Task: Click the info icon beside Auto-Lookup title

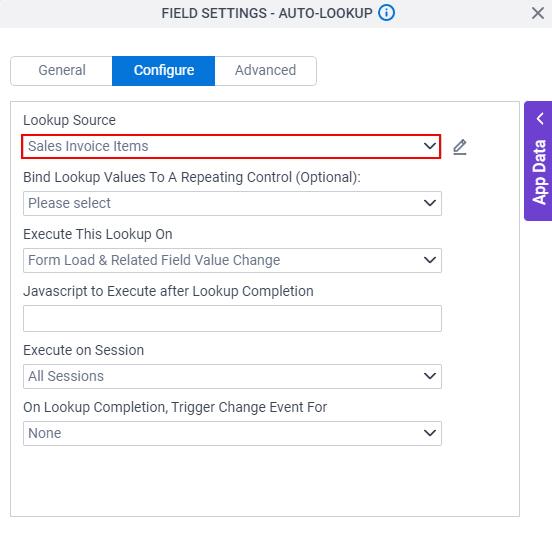Action: tap(386, 13)
